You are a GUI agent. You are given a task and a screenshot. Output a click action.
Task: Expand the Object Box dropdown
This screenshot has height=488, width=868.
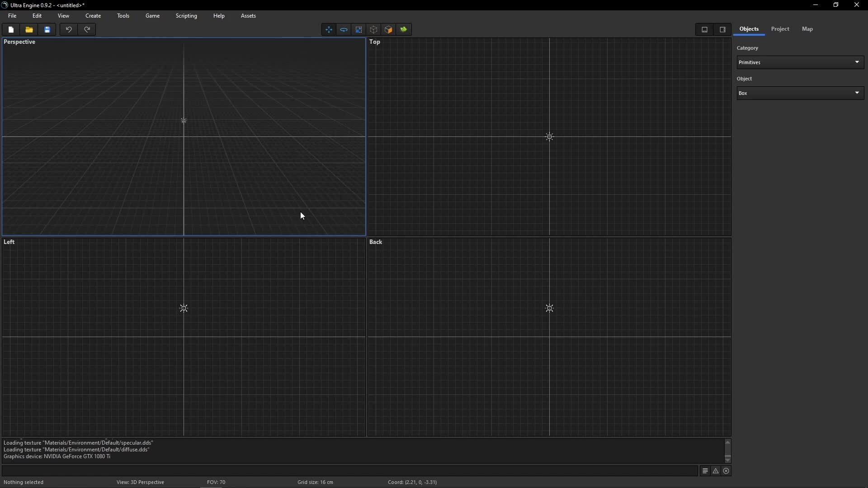[x=800, y=93]
